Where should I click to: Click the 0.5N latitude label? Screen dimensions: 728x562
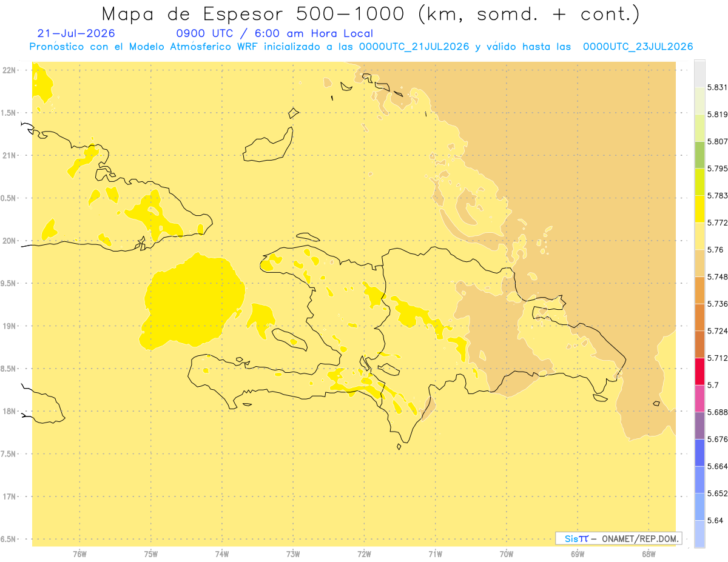click(x=9, y=198)
